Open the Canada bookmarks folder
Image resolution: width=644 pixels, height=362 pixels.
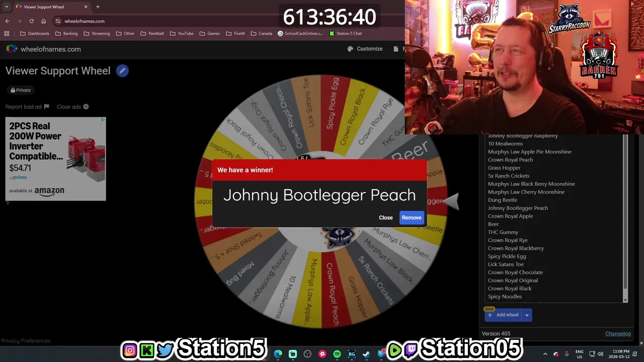click(x=262, y=34)
